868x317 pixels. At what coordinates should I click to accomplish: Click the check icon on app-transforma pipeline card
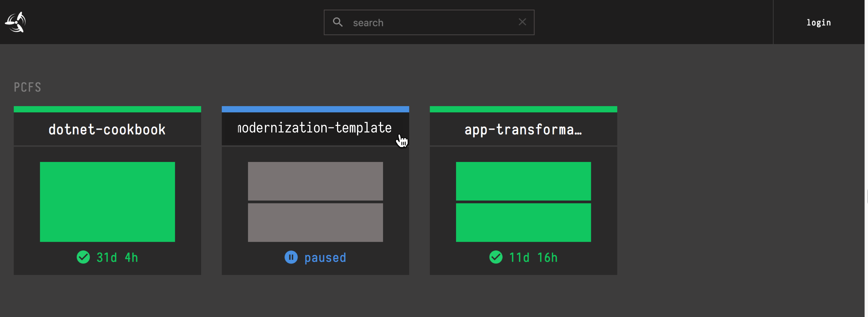[x=496, y=257]
